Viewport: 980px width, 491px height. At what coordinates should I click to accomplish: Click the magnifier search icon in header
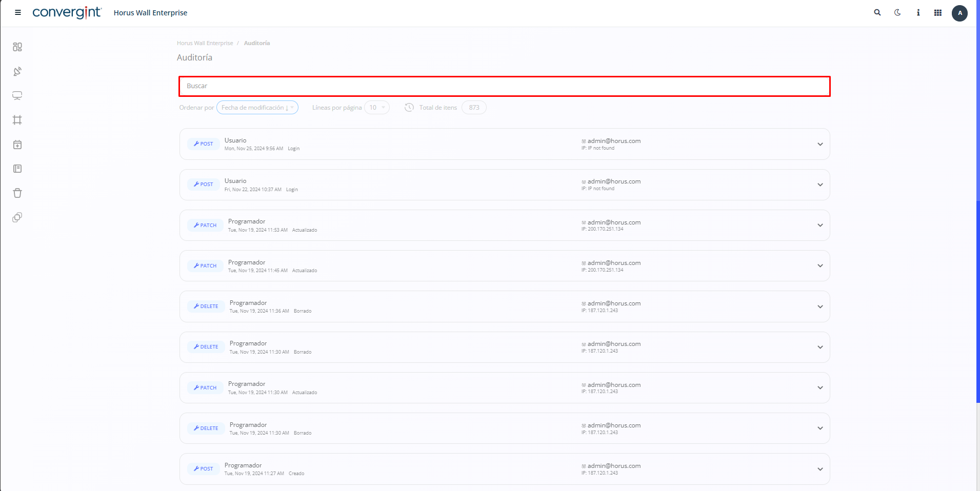pyautogui.click(x=877, y=13)
